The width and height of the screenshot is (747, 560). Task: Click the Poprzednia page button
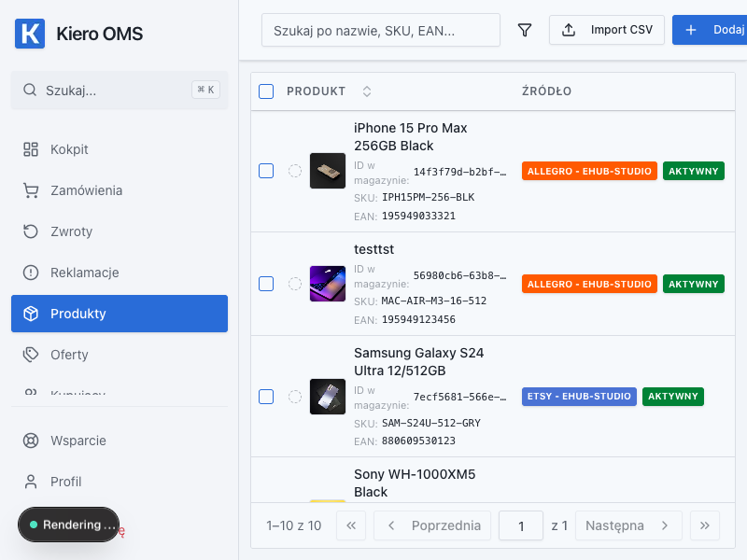coord(432,525)
